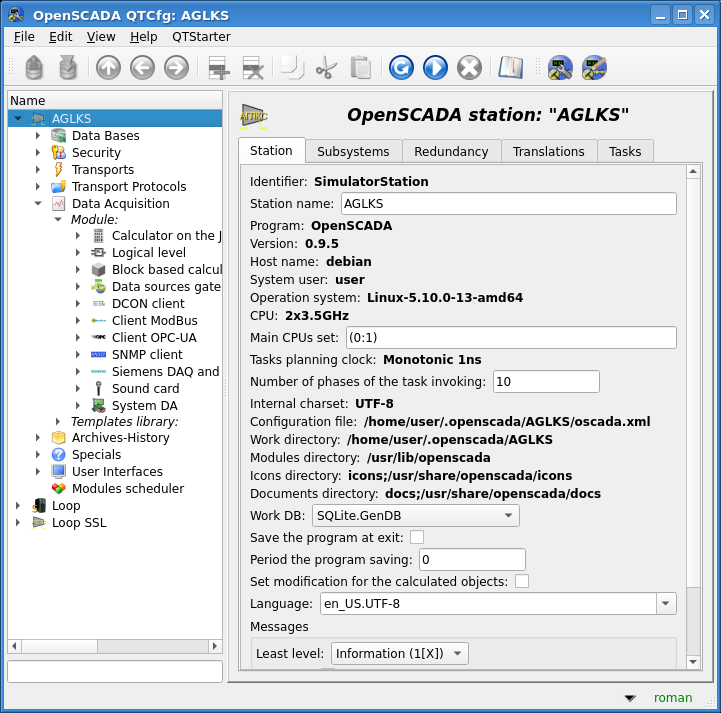
Task: Click the Transport Protocols folder icon
Action: coord(58,186)
